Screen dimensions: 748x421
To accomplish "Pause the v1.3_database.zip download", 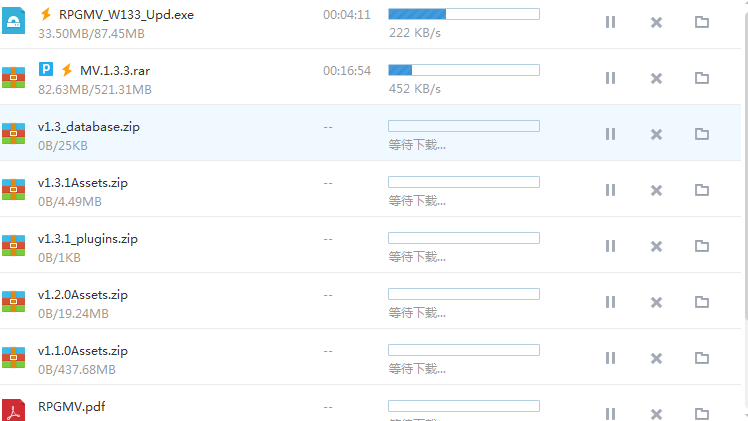I will (x=610, y=134).
